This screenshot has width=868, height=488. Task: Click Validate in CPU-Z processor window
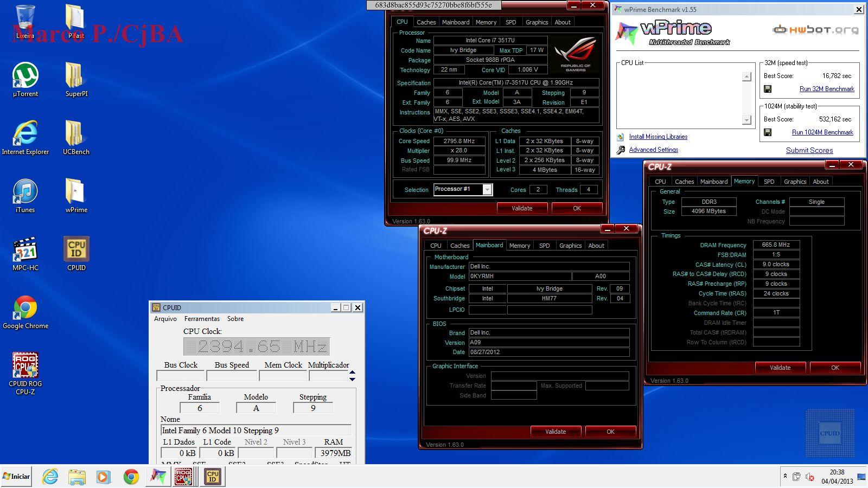click(522, 208)
